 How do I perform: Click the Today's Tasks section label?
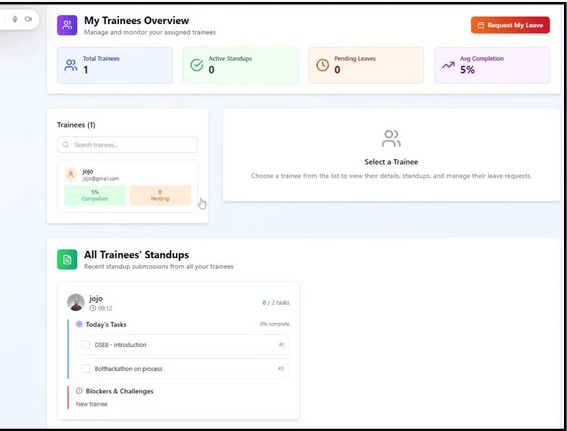coord(106,324)
